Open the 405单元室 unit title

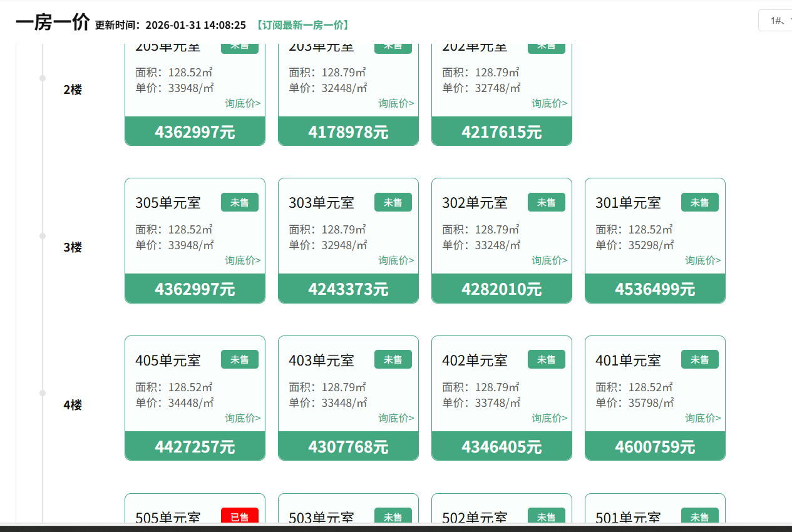(x=168, y=361)
